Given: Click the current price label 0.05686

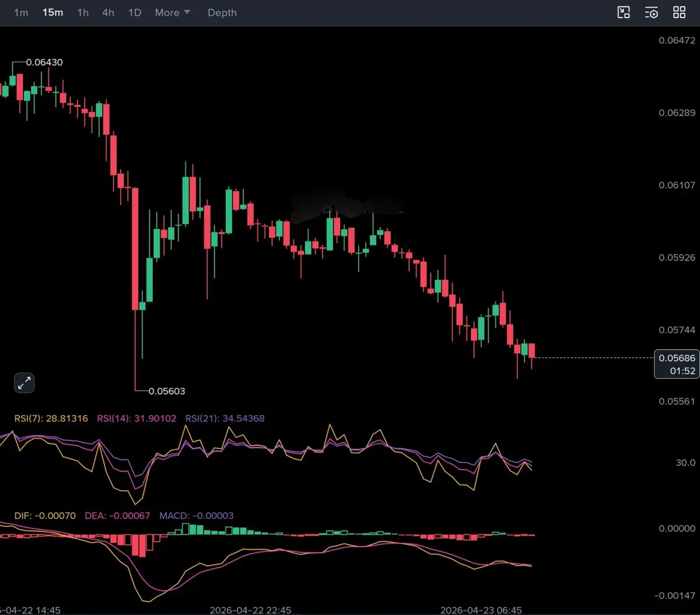Looking at the screenshot, I should point(677,358).
